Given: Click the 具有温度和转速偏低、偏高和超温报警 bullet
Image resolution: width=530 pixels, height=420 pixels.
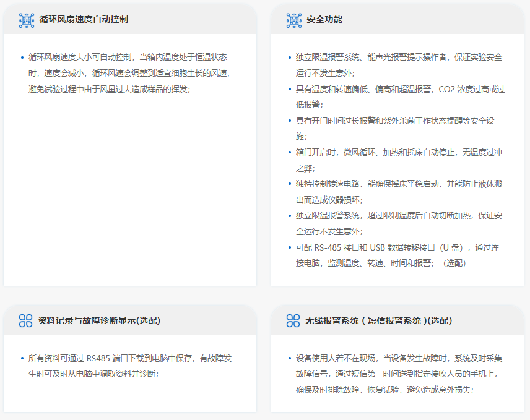Looking at the screenshot, I should [x=400, y=89].
